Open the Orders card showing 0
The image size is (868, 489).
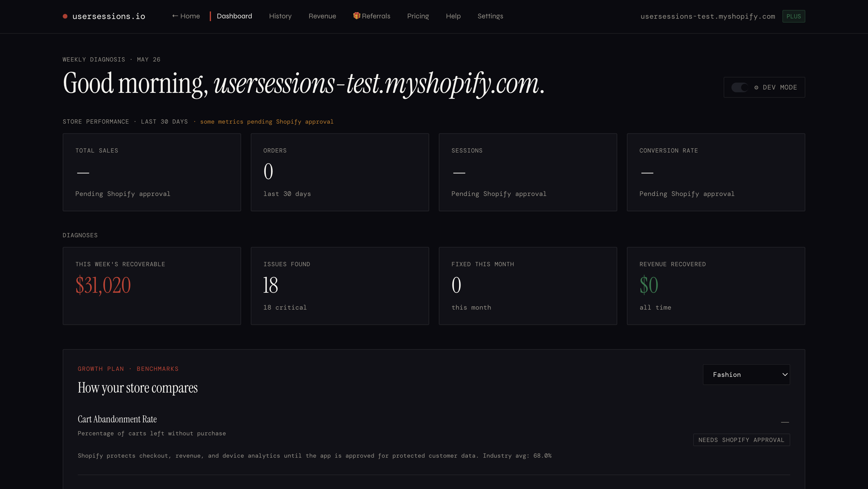340,172
